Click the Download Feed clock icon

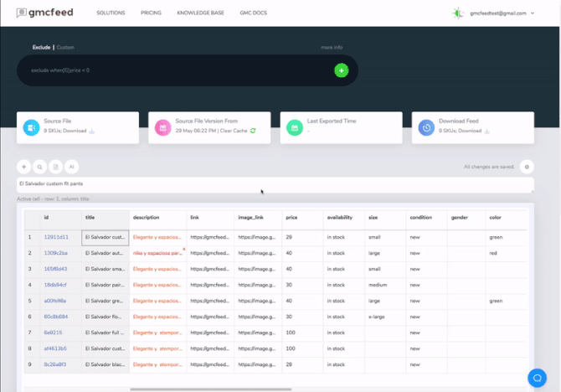426,127
